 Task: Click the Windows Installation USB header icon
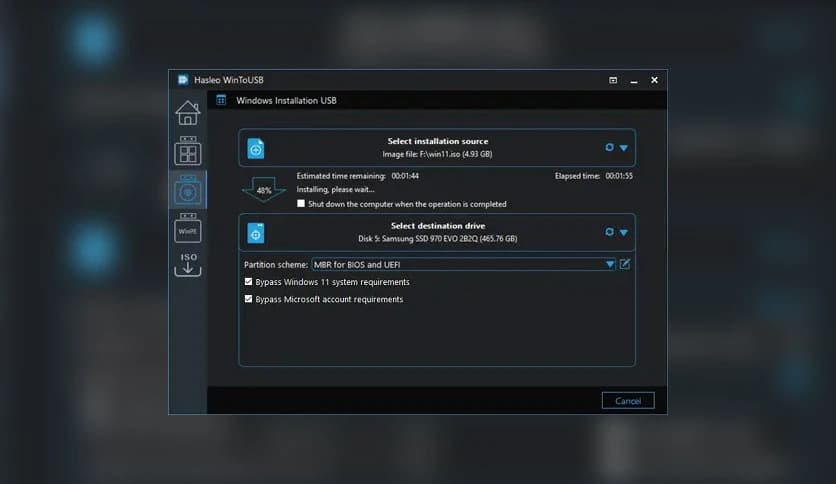[x=221, y=100]
